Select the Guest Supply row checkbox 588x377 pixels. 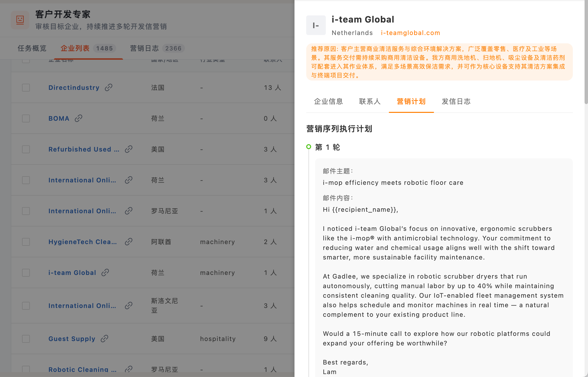26,339
